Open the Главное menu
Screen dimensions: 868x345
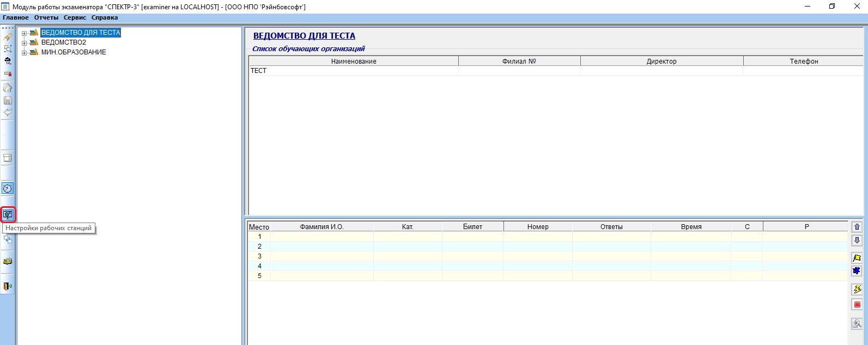pyautogui.click(x=16, y=18)
